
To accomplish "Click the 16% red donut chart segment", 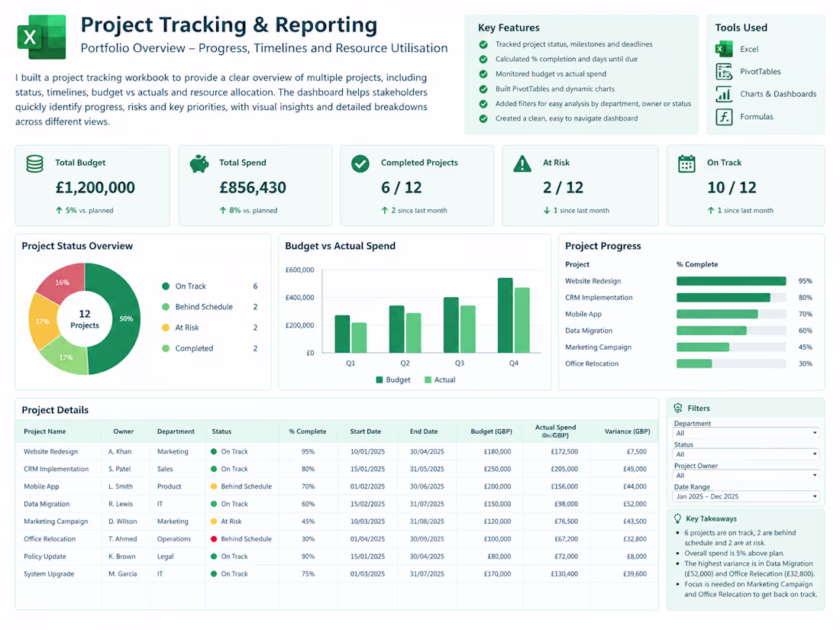I will [63, 281].
